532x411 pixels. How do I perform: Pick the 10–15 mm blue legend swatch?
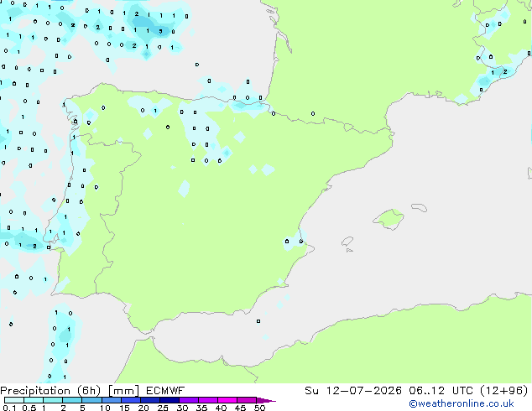[x=111, y=400]
